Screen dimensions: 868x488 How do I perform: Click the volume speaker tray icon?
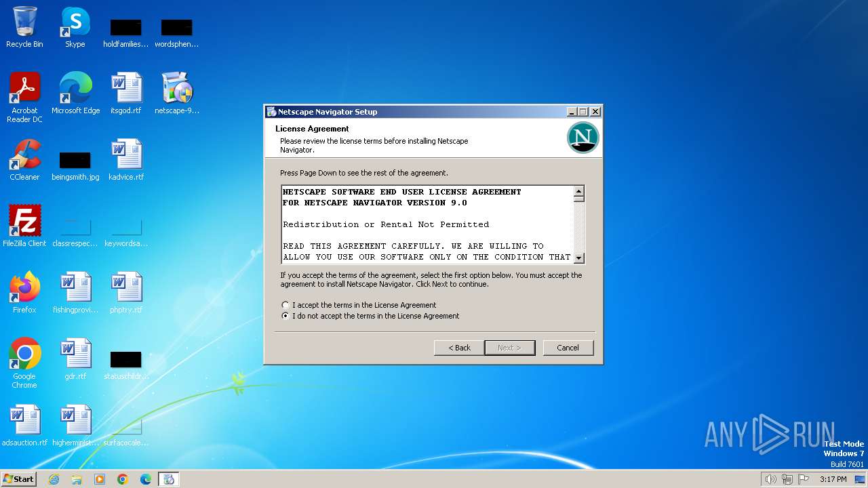pos(771,479)
